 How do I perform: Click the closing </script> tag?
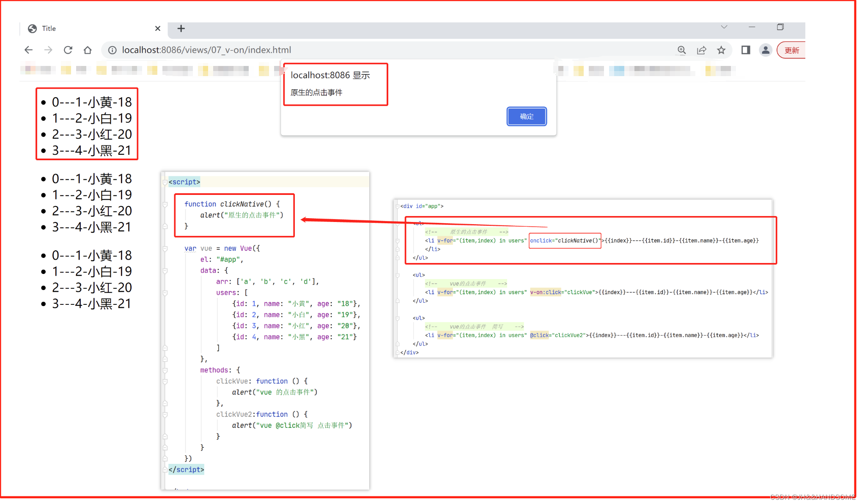tap(186, 470)
